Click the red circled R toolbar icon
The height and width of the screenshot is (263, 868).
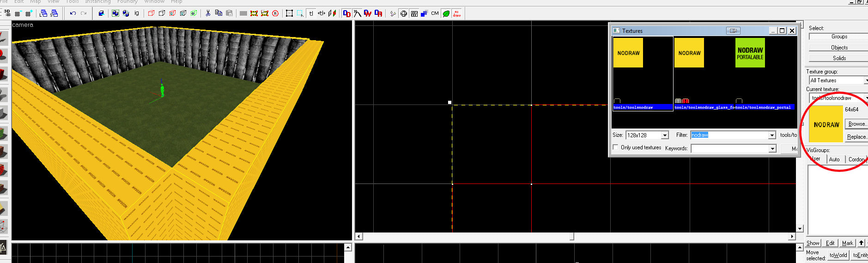(x=275, y=13)
